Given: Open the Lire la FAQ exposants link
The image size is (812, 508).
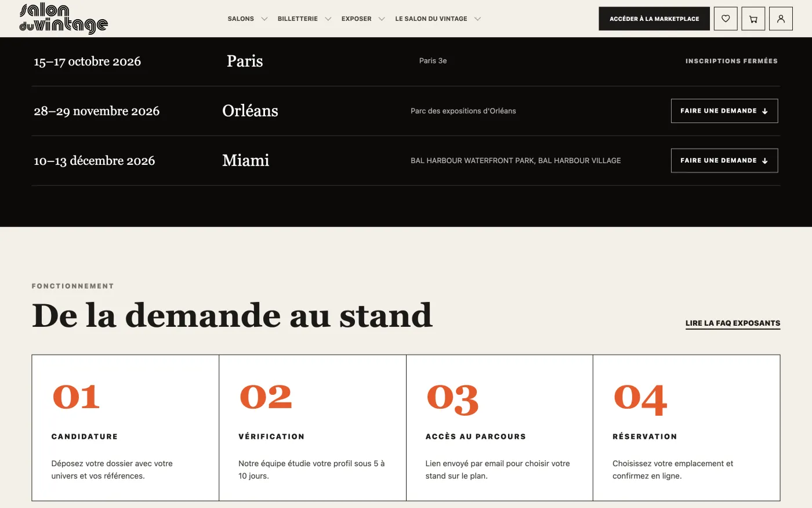Looking at the screenshot, I should pos(733,323).
